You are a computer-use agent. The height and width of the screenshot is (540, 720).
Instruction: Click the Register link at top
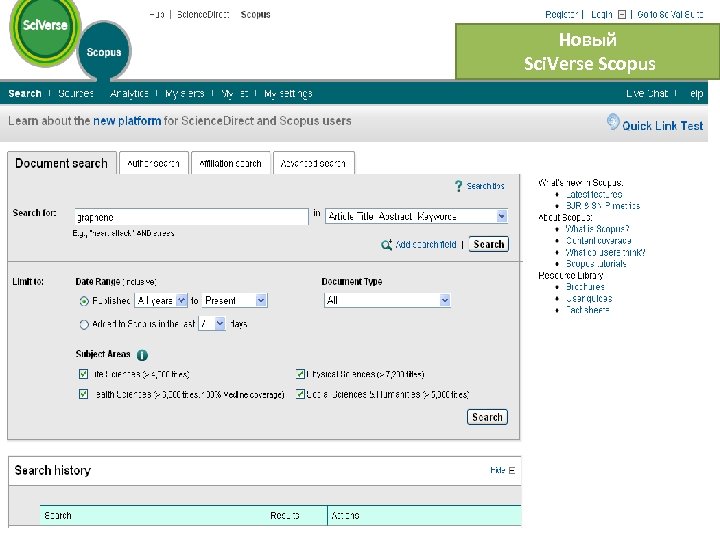coord(562,15)
